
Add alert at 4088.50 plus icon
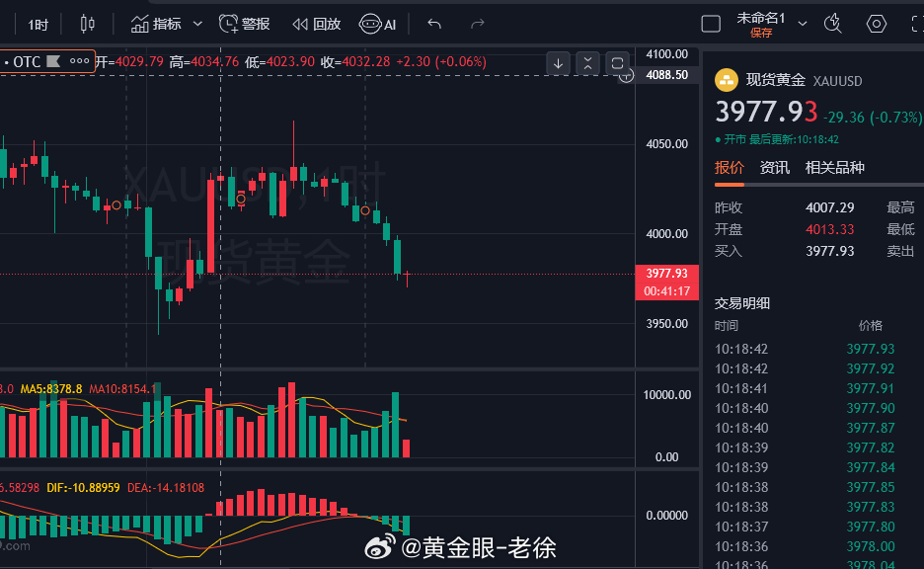pos(626,75)
